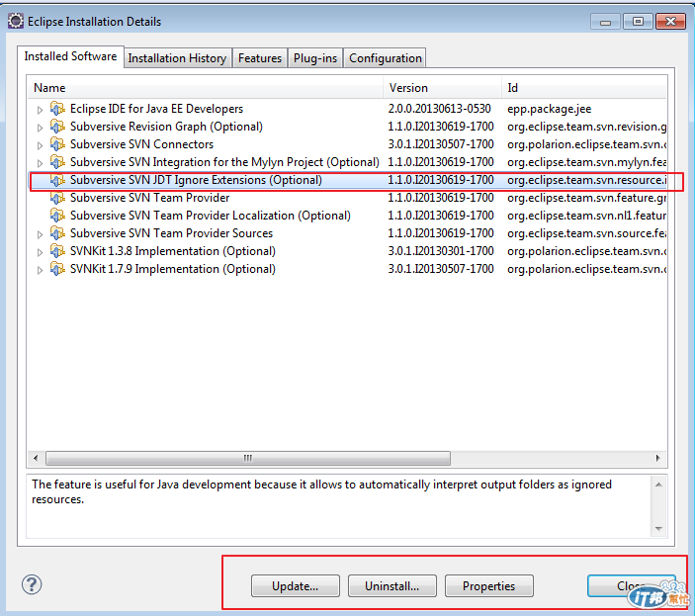Image resolution: width=695 pixels, height=616 pixels.
Task: Select 'Subversive SVN Connectors' name
Action: pos(141,144)
